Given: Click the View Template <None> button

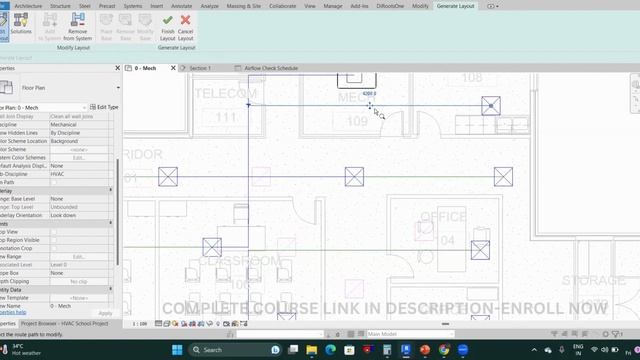Looking at the screenshot, I should [78, 298].
